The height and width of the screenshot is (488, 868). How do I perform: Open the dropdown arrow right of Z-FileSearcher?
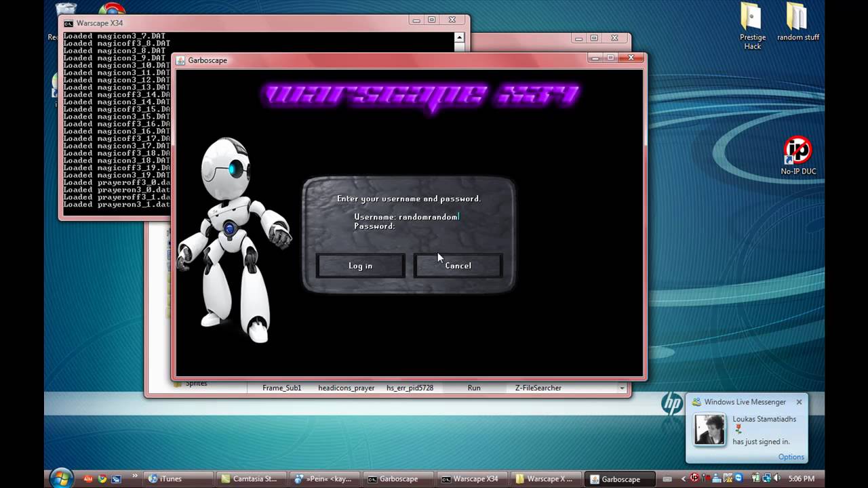click(622, 388)
